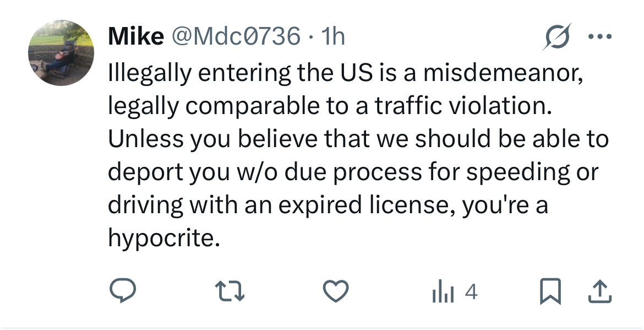Click the 'legally comparable to a traffic violation' line
644x330 pixels.
coord(329,105)
